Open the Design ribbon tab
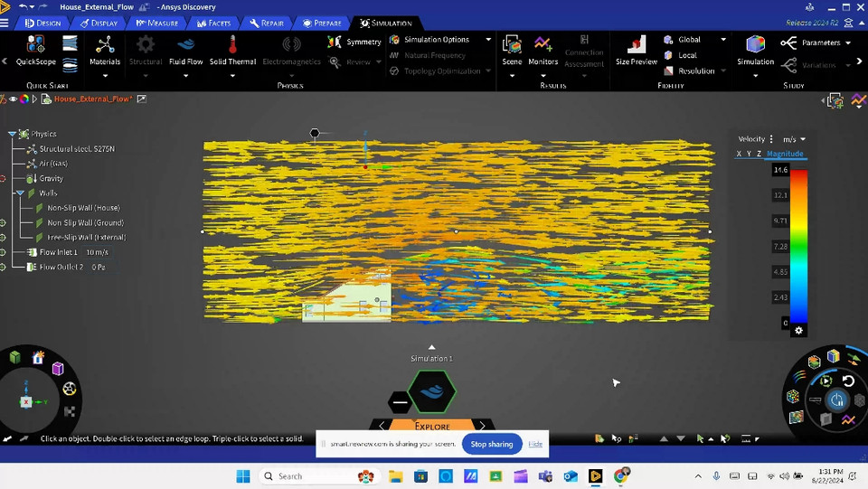The image size is (868, 489). 42,23
